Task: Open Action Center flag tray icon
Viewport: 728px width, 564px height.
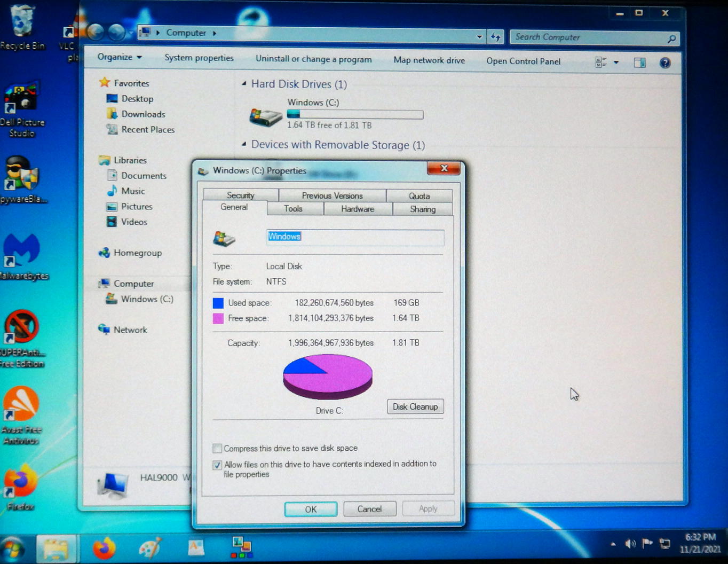Action: (x=647, y=544)
